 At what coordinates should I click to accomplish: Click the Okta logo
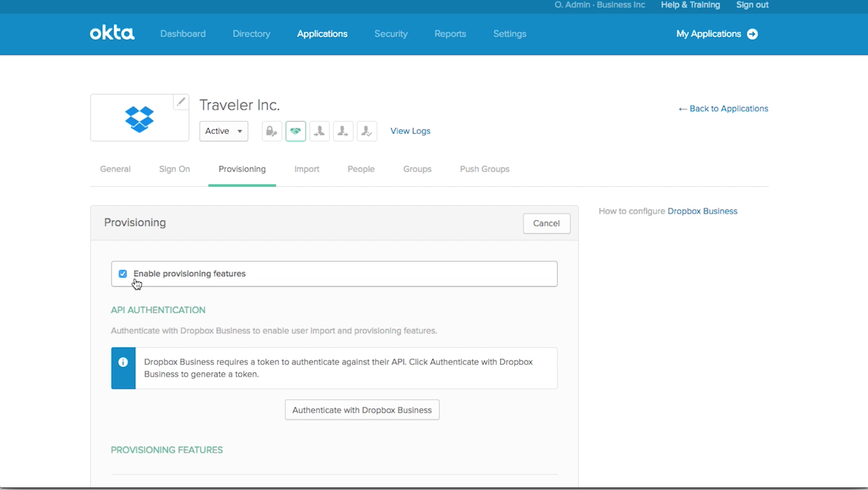click(112, 34)
